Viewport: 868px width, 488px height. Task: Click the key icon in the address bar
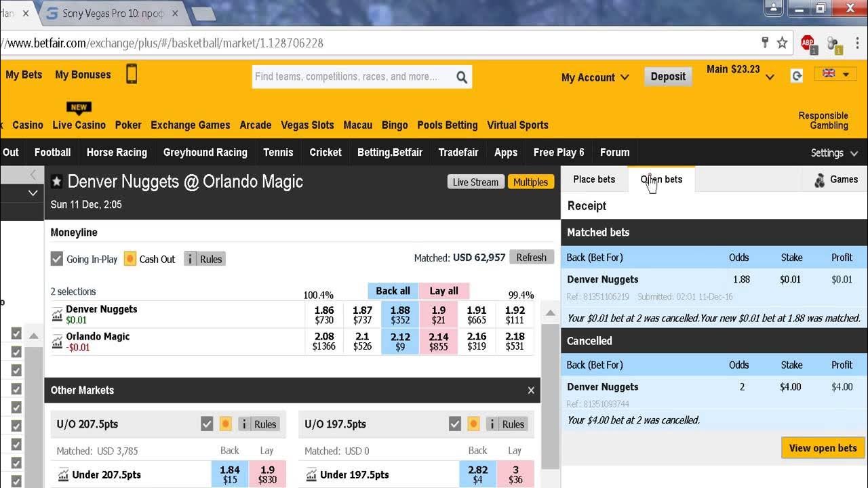765,43
